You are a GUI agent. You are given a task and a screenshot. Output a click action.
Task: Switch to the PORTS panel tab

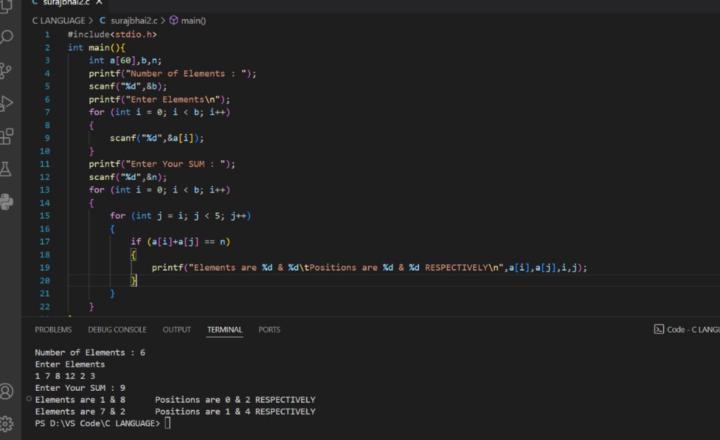[269, 330]
